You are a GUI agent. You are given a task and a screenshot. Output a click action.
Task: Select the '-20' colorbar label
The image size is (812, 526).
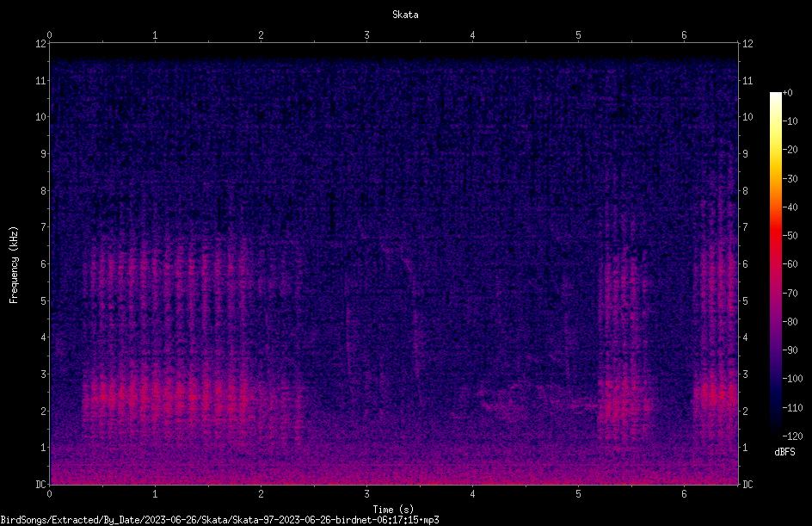coord(790,150)
